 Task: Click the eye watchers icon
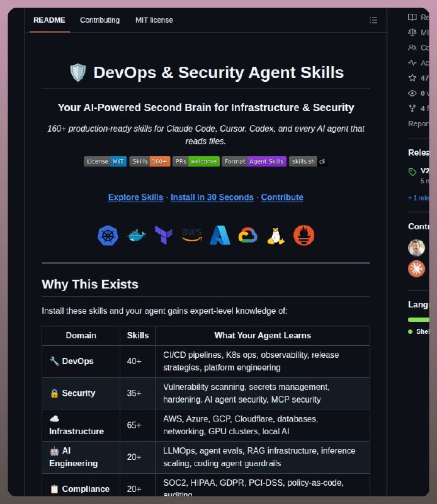point(412,93)
